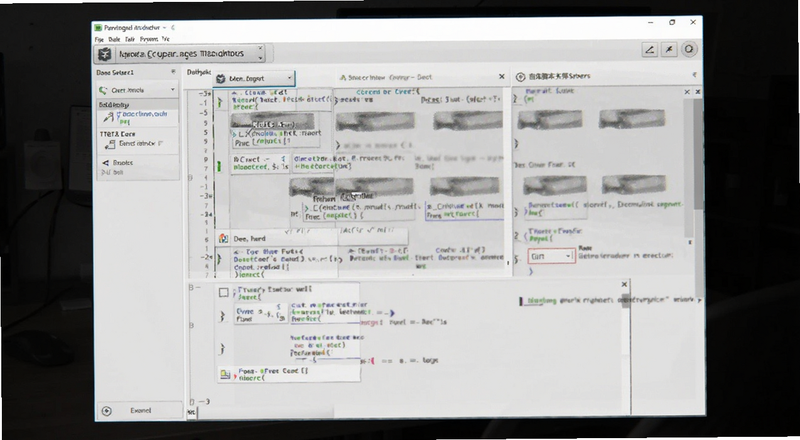Click the down arrow on the toolbar selector

pos(260,58)
